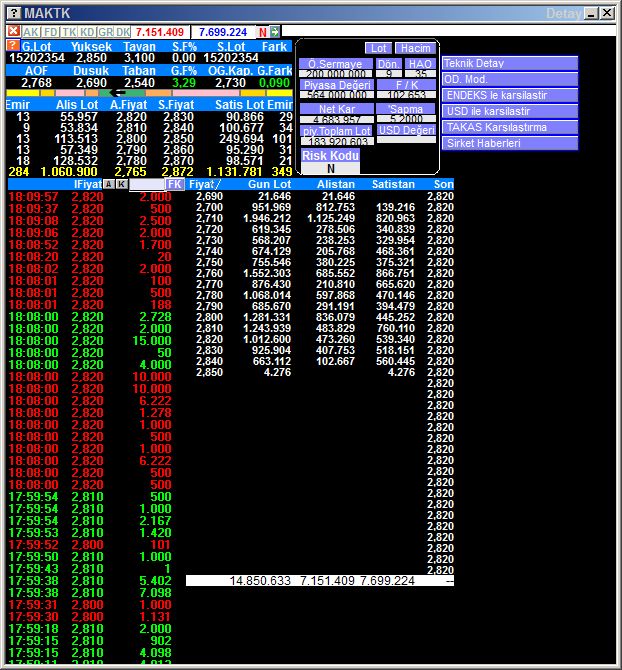
Task: Select the KD toolbar icon
Action: point(87,32)
